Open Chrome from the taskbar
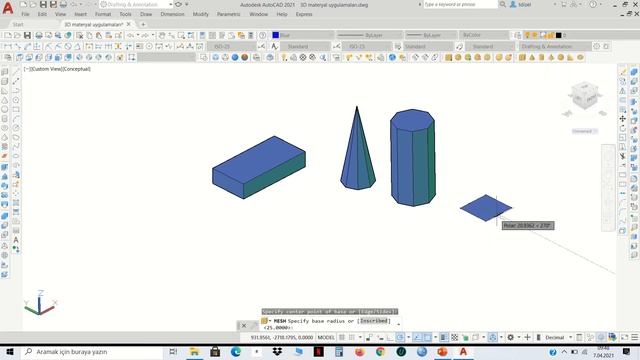Screen dimensions: 640x360 pyautogui.click(x=380, y=352)
